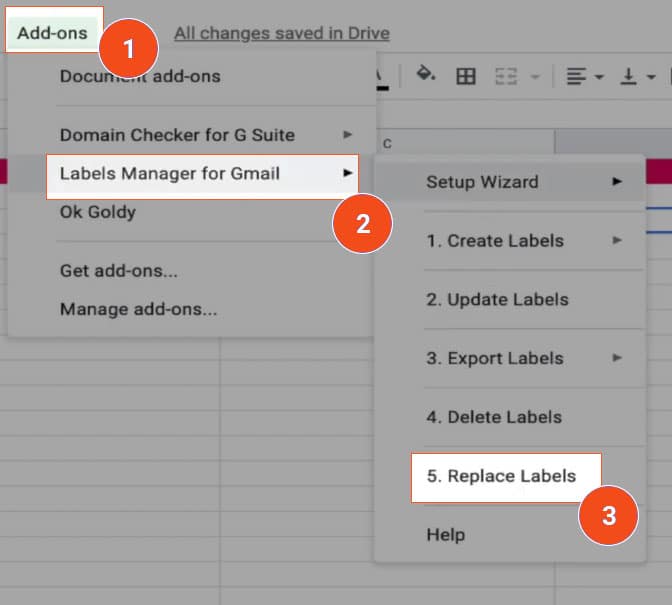
Task: Click the Domain Checker submenu arrow
Action: coord(348,135)
